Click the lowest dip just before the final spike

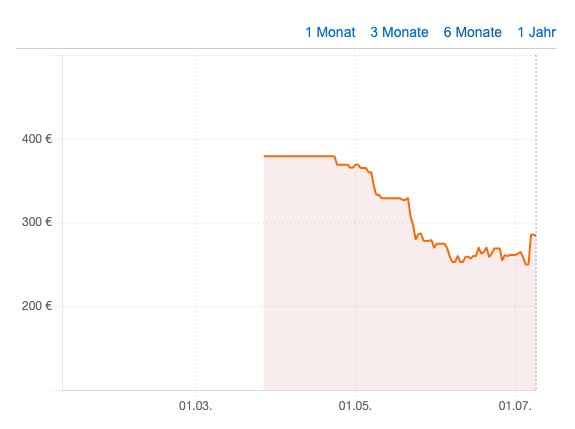click(x=527, y=264)
